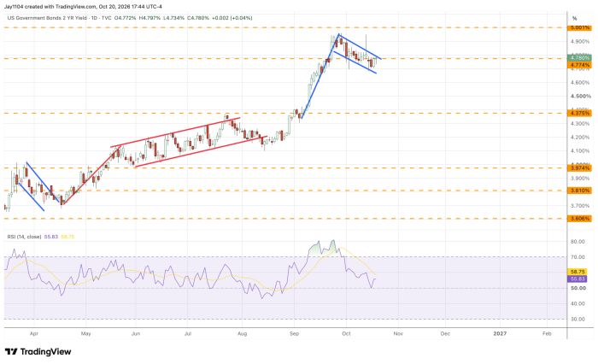Click the Sep label on time axis

point(294,334)
